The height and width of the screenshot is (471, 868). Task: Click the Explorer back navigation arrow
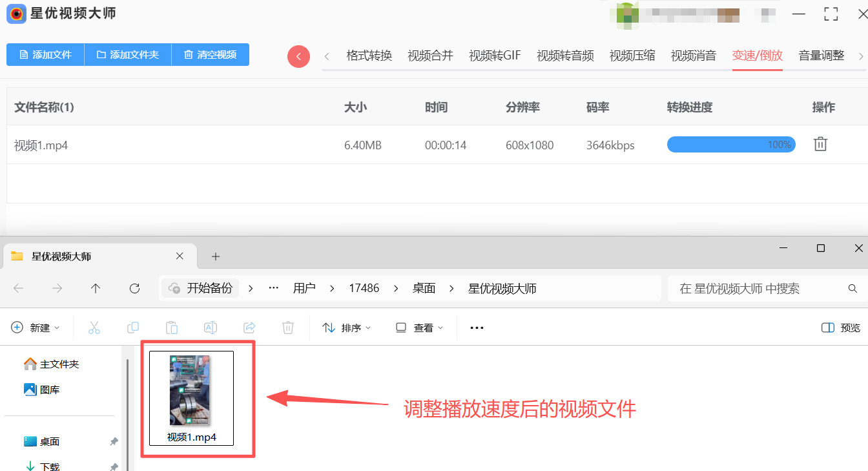(18, 289)
